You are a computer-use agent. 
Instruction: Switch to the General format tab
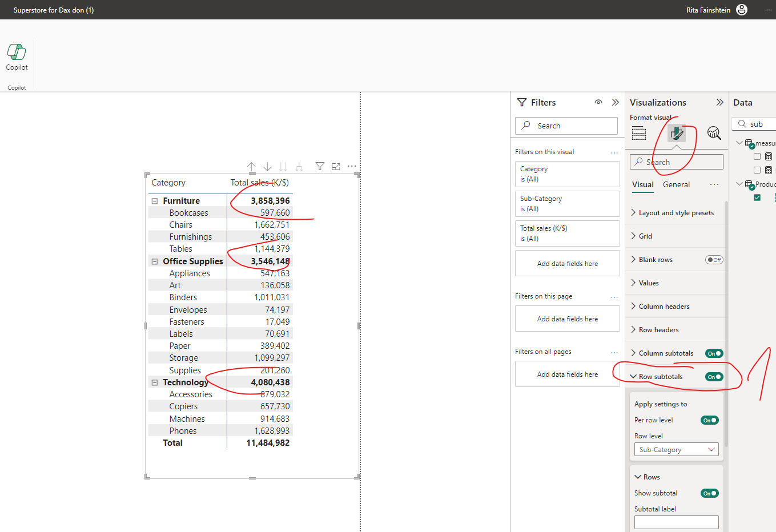click(x=676, y=184)
